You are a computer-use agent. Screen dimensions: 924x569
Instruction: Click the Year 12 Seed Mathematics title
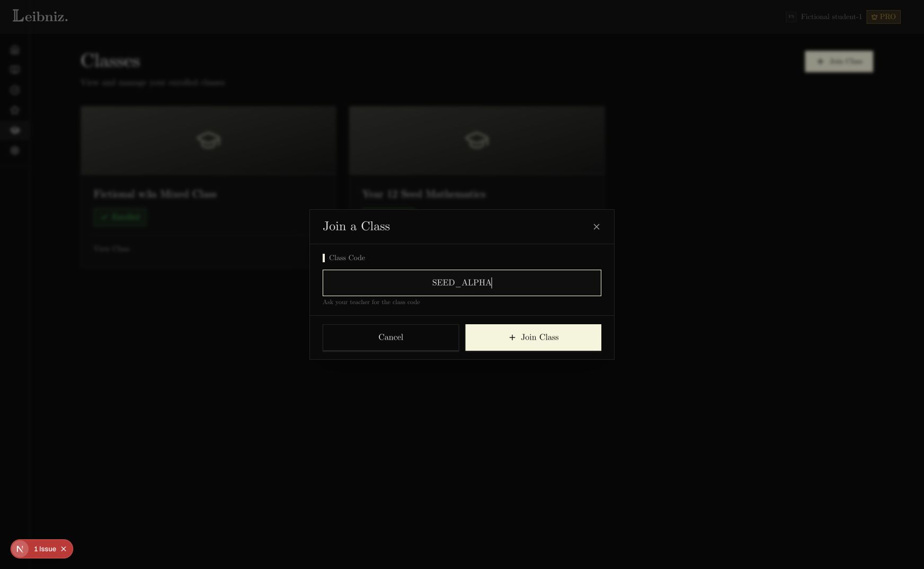[x=424, y=194]
